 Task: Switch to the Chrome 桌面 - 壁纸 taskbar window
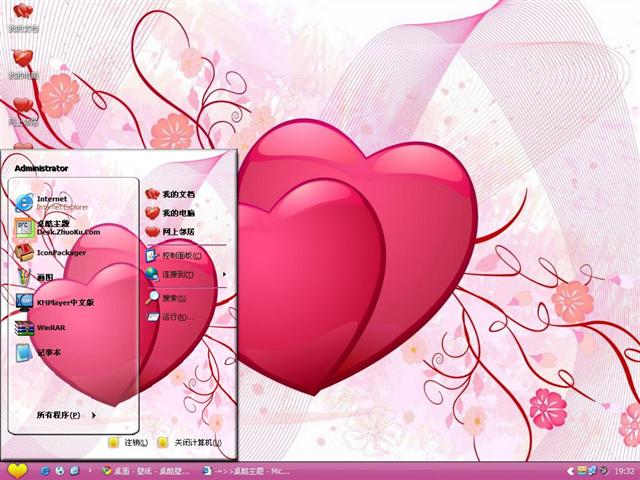point(146,471)
